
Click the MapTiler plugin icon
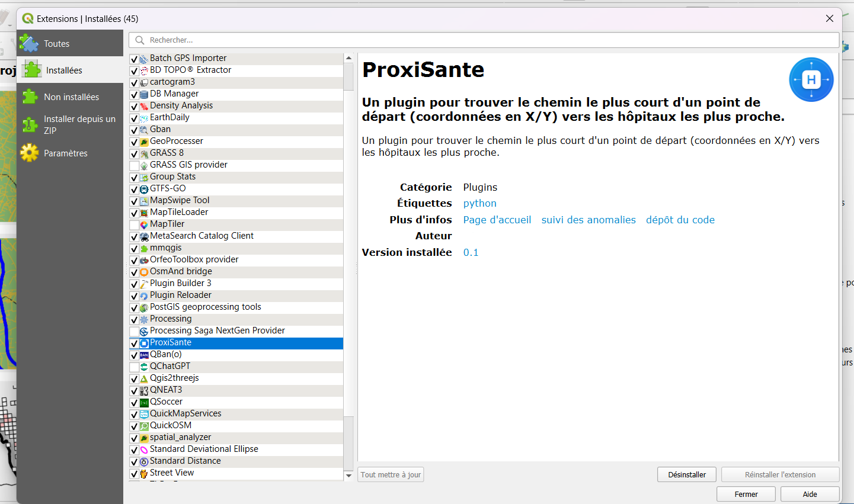[143, 224]
